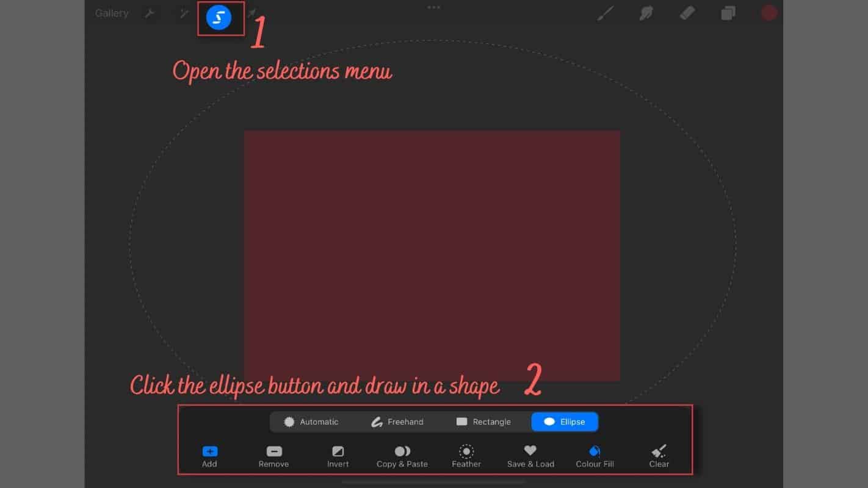Screen dimensions: 868x488
Task: Tap the three-dot menu at top center
Action: tap(434, 7)
